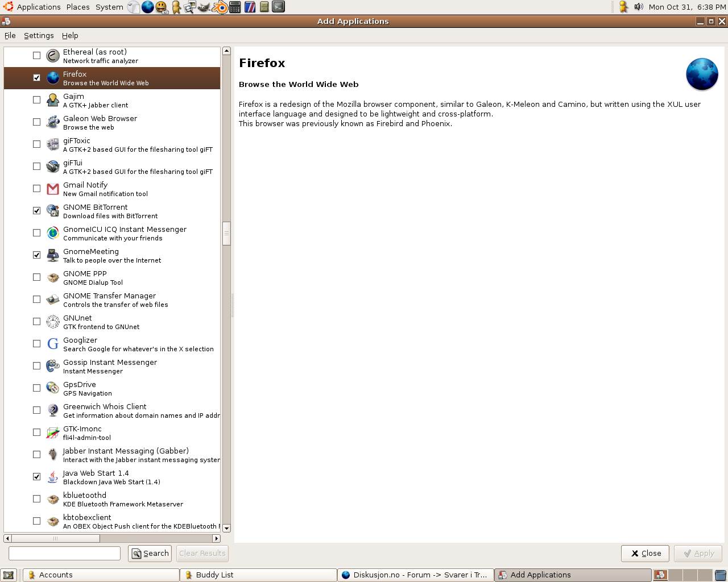Click the search text input field
Viewport: 728px width, 582px height.
(x=64, y=553)
